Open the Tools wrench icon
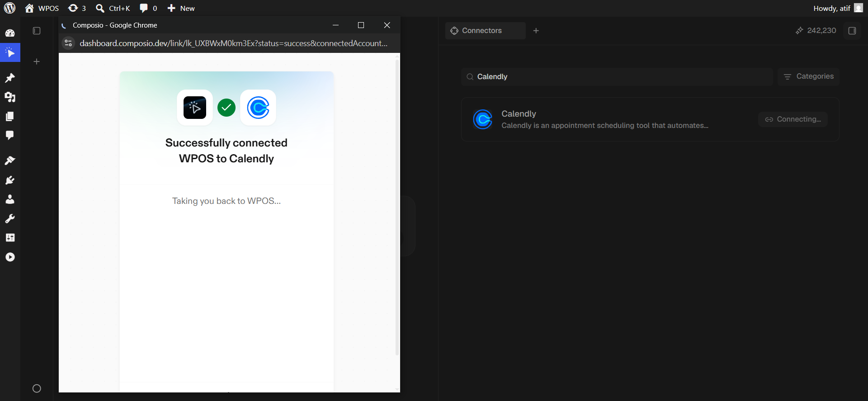868x401 pixels. (x=10, y=219)
